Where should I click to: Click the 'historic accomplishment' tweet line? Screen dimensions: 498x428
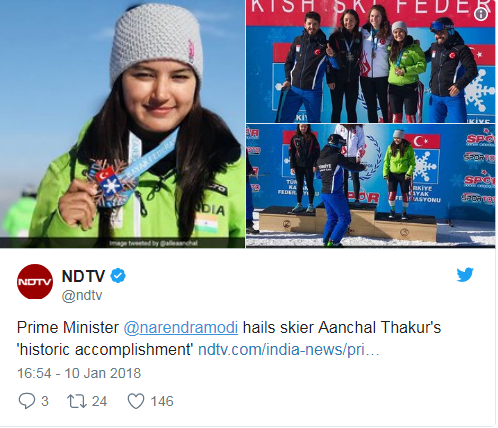(x=106, y=350)
